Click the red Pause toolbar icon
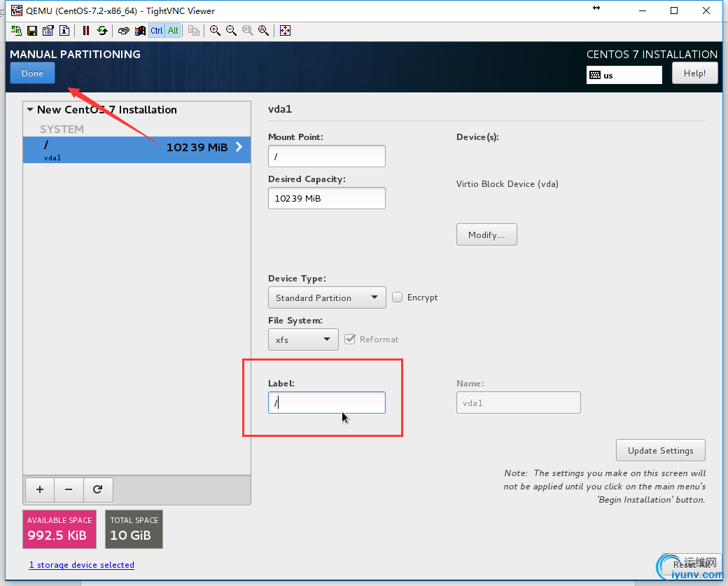 (x=86, y=31)
